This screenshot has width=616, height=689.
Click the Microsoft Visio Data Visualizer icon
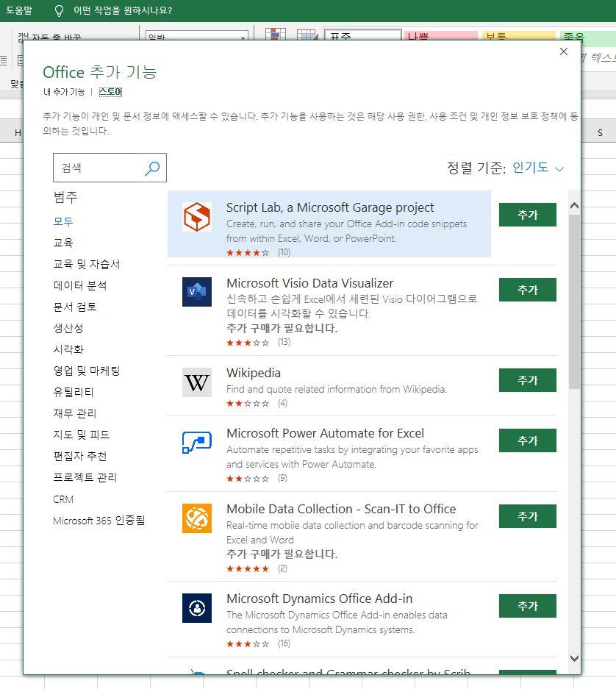(x=197, y=292)
